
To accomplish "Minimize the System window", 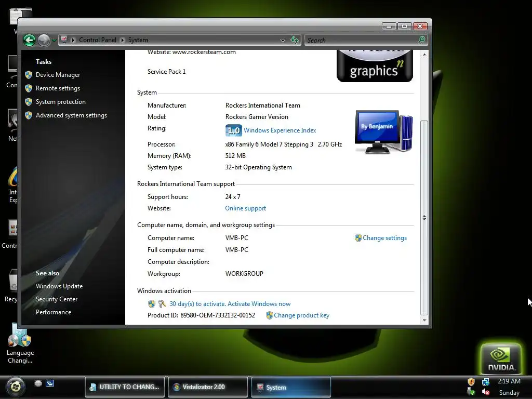I will [x=389, y=26].
